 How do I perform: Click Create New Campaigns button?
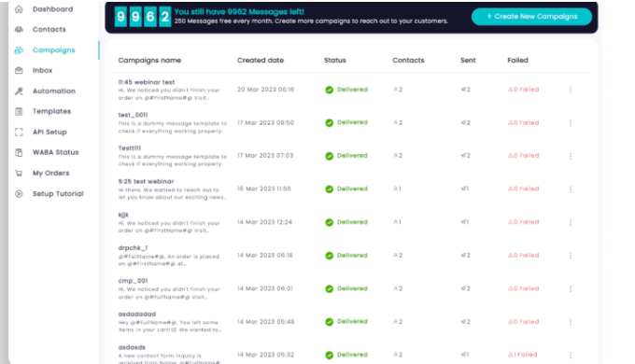531,17
